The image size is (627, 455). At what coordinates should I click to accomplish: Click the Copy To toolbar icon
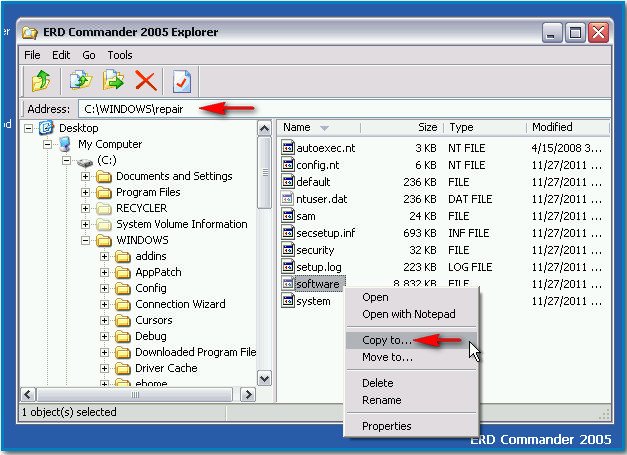(80, 80)
